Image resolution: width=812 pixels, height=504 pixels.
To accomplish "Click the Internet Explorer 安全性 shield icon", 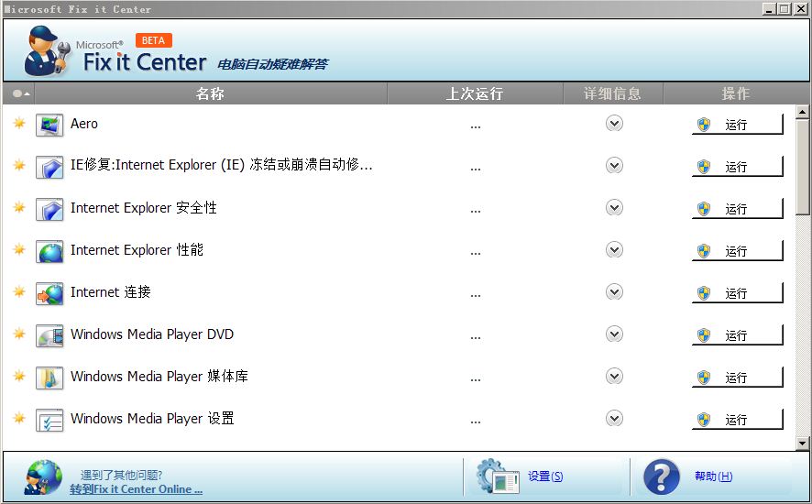I will (x=49, y=209).
